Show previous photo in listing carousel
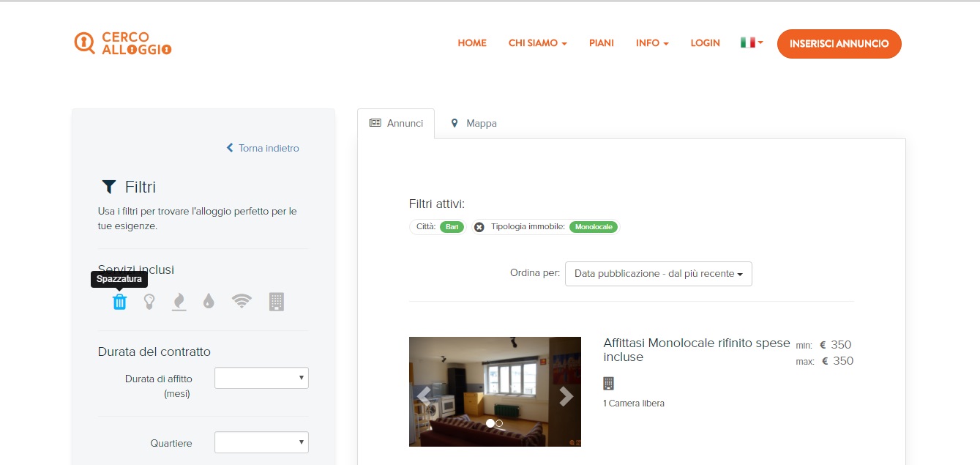The width and height of the screenshot is (980, 465). pos(424,396)
